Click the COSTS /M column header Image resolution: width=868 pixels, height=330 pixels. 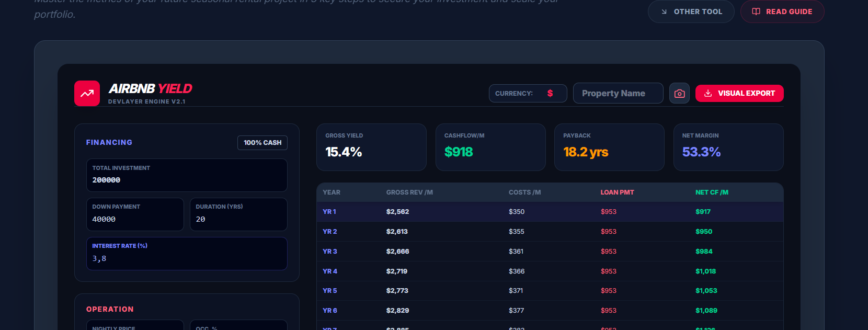524,192
